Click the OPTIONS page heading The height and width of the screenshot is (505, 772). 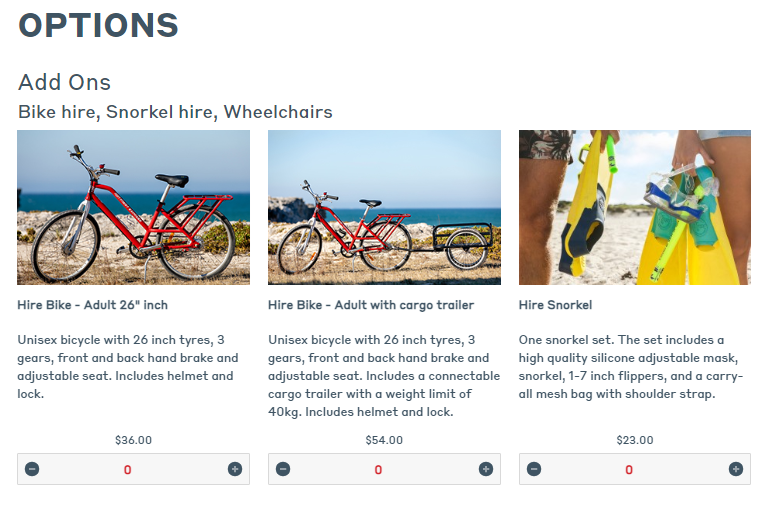(x=98, y=25)
